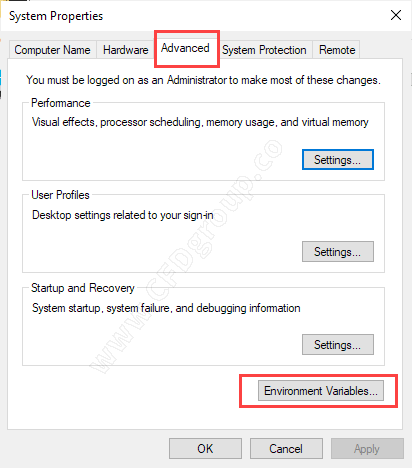Open the Hardware tab
Image resolution: width=412 pixels, height=468 pixels.
coord(126,50)
